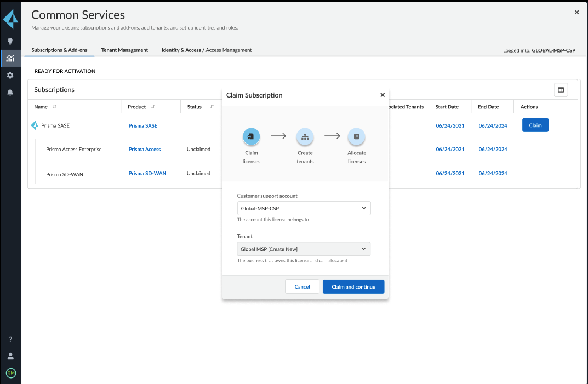Click Prisma SASE start date 06/24/2021

(450, 125)
